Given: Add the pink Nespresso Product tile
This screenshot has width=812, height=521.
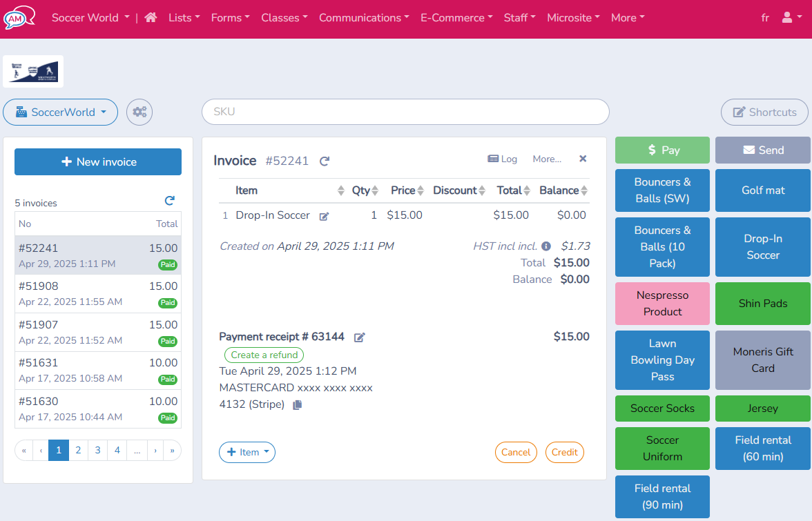Looking at the screenshot, I should (662, 303).
